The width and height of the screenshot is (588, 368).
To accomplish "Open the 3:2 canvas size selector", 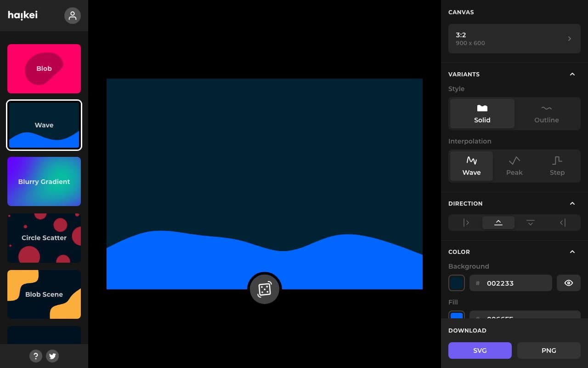I will coord(514,39).
